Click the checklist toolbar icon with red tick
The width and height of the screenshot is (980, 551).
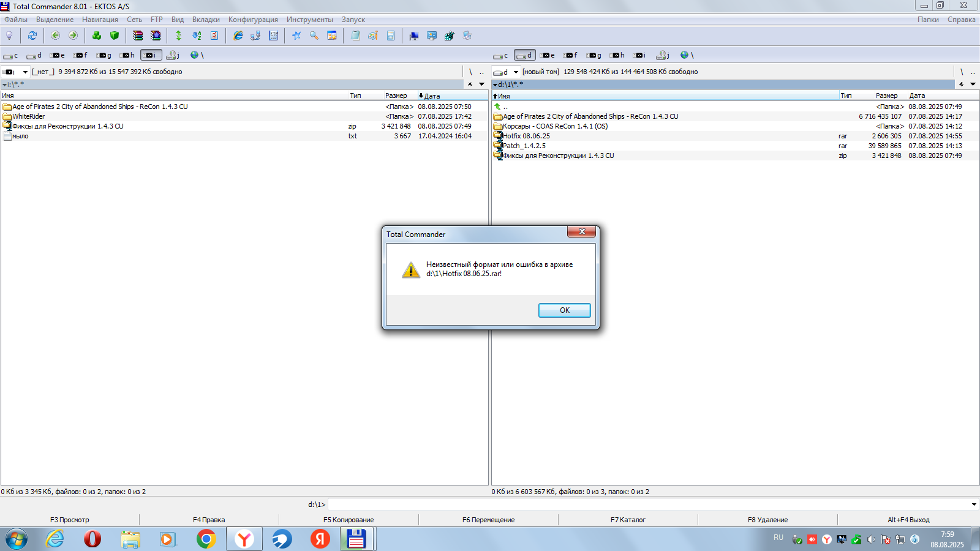tap(214, 36)
